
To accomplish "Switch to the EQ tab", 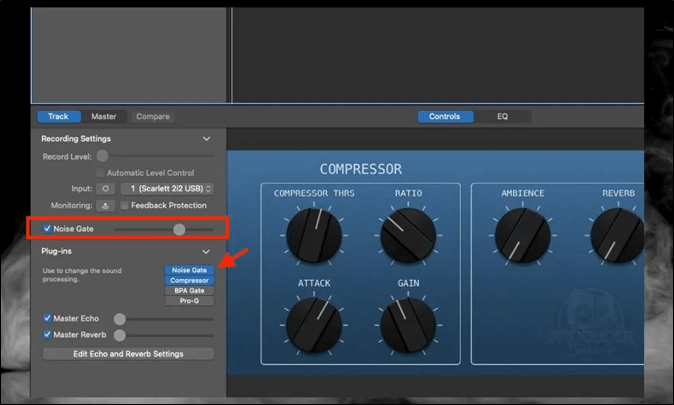I will click(x=502, y=117).
